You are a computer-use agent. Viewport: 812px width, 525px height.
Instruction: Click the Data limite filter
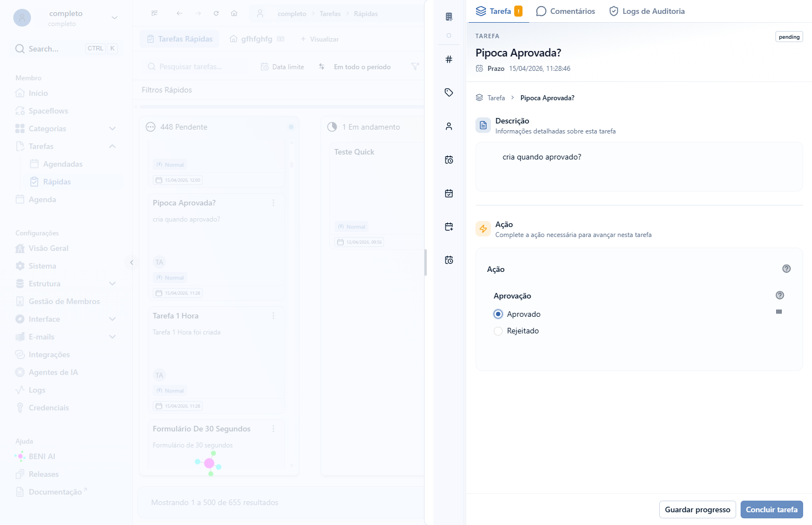click(282, 66)
